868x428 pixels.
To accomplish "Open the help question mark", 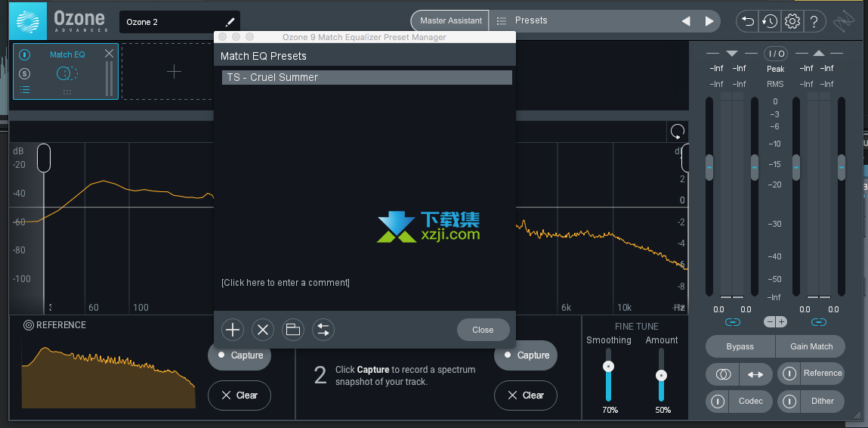I will pyautogui.click(x=814, y=22).
